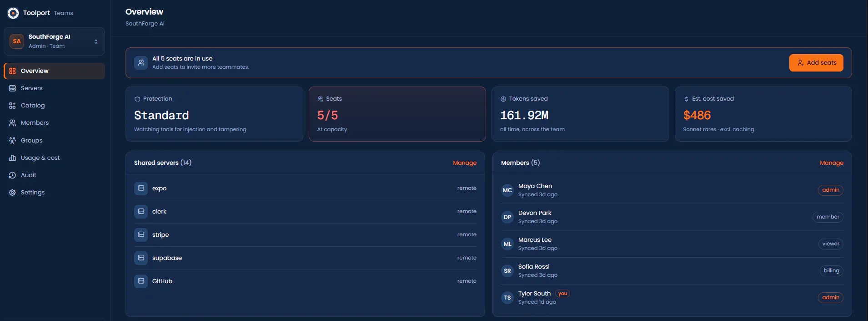Image resolution: width=868 pixels, height=321 pixels.
Task: Click the SA team avatar
Action: click(17, 41)
